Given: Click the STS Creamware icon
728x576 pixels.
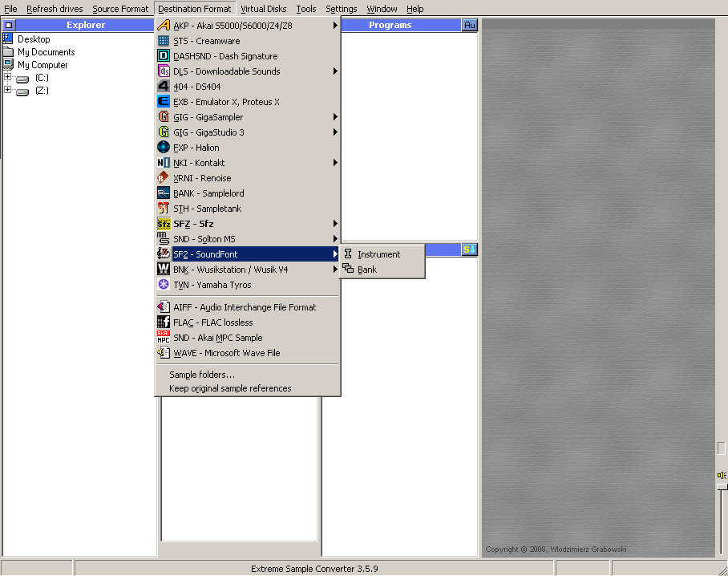Looking at the screenshot, I should coord(164,41).
